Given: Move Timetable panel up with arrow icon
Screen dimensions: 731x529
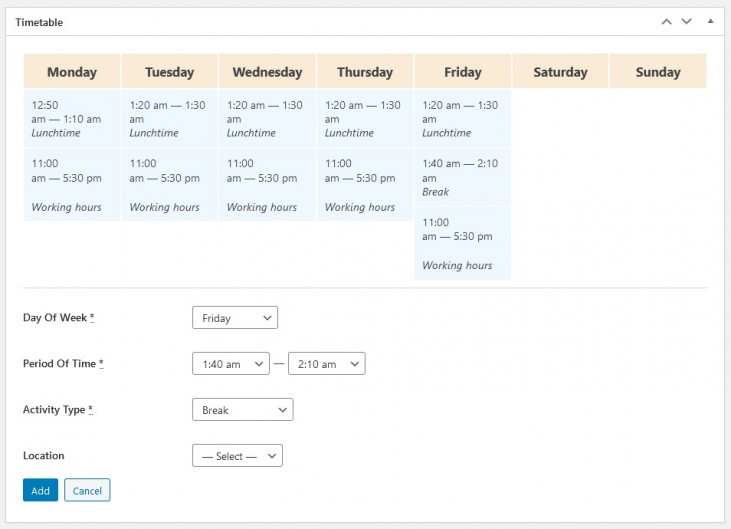Looking at the screenshot, I should [x=666, y=21].
